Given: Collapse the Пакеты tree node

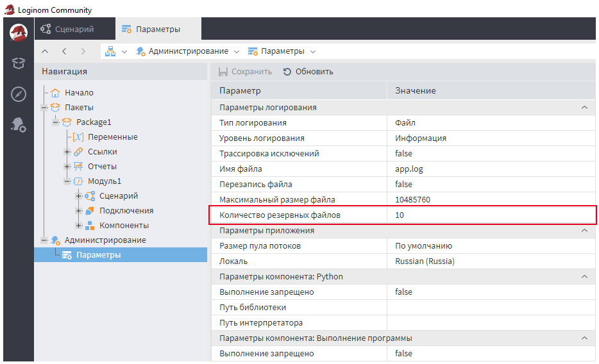Looking at the screenshot, I should 44,108.
